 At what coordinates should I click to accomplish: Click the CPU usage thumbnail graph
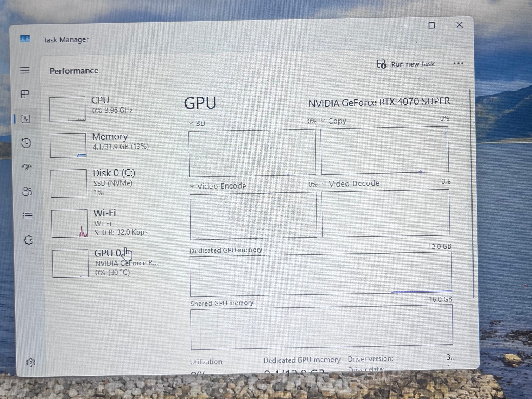(67, 109)
